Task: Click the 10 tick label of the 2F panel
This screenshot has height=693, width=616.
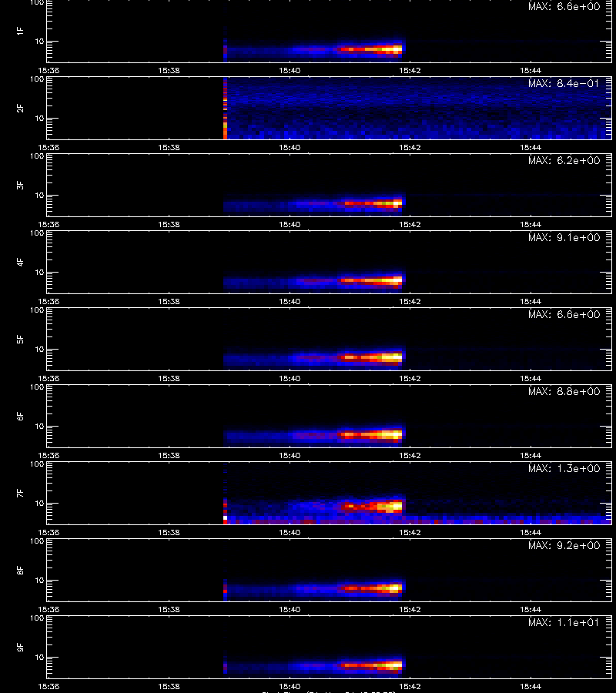Action: point(40,118)
